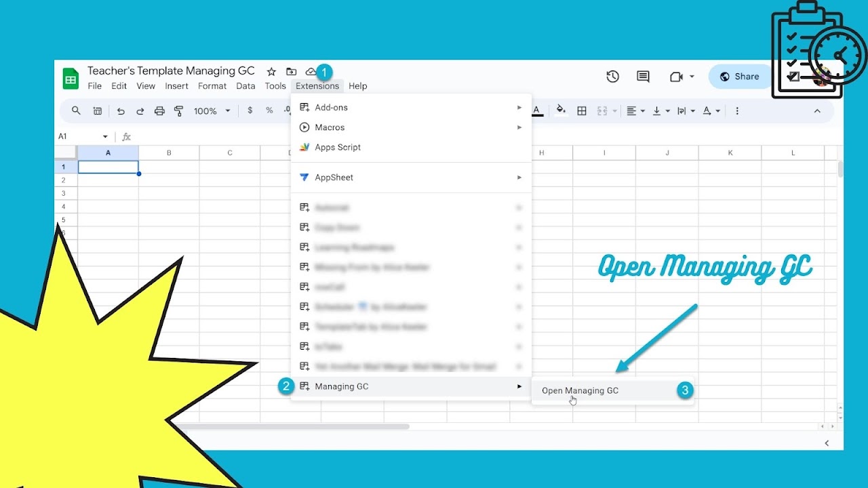Select column L header
868x488 pixels.
(x=793, y=153)
